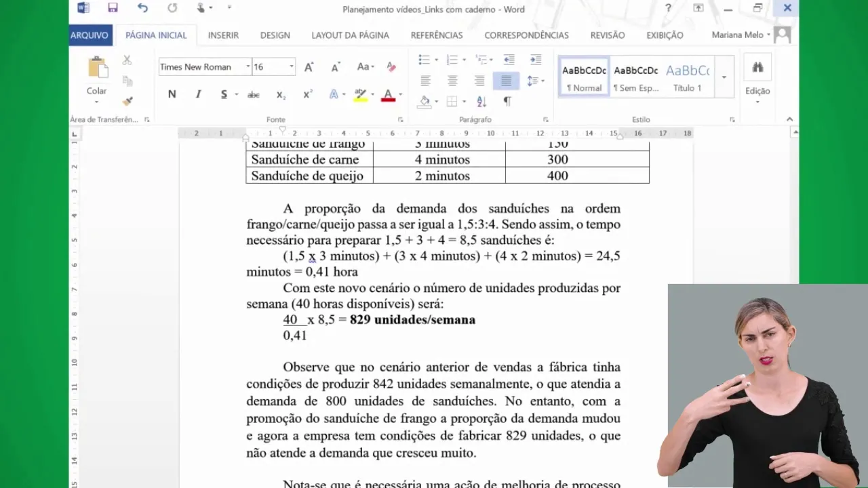Apply superscript X² formatting

tap(307, 94)
